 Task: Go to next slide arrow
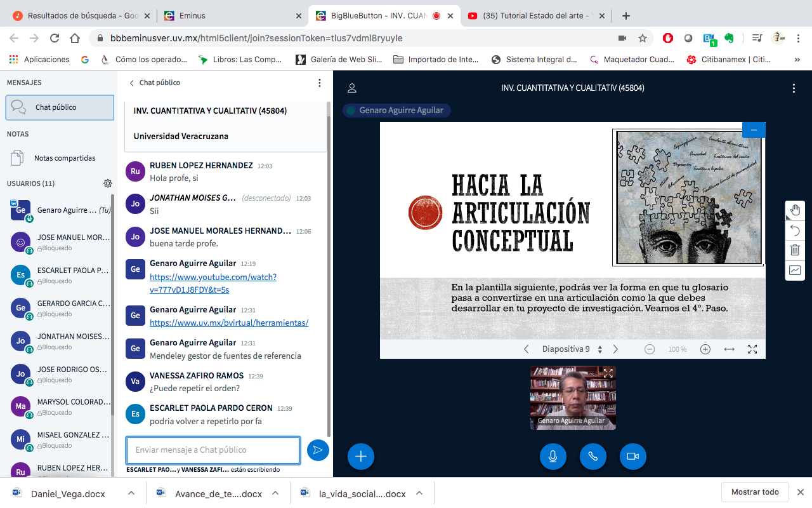click(615, 349)
